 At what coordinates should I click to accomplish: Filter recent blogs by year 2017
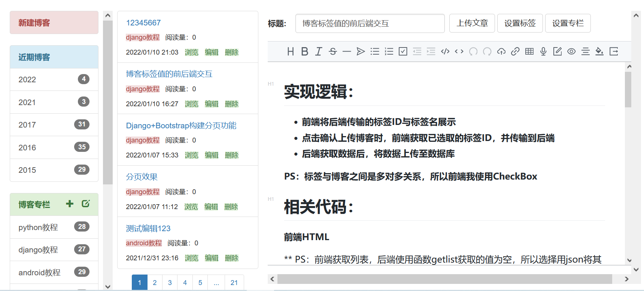pyautogui.click(x=54, y=125)
